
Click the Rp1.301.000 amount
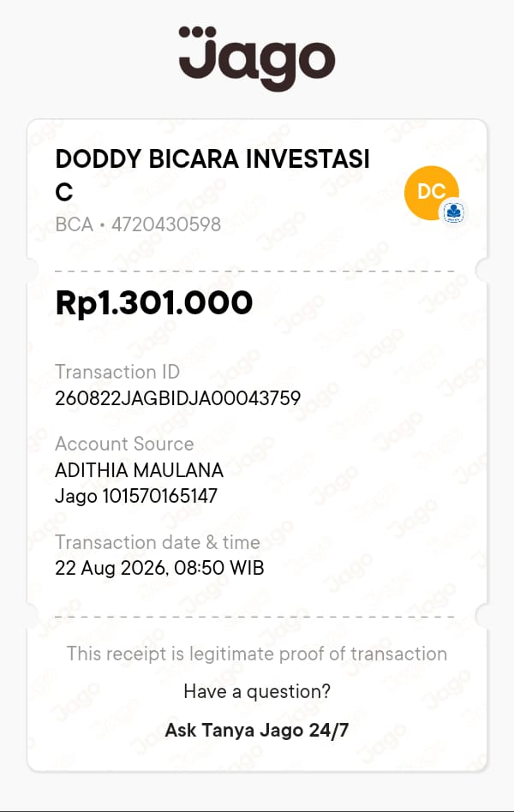pos(154,302)
